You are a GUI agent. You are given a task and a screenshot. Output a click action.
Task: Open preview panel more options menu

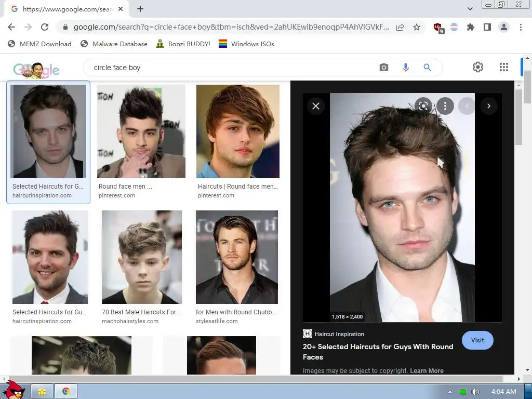point(445,106)
